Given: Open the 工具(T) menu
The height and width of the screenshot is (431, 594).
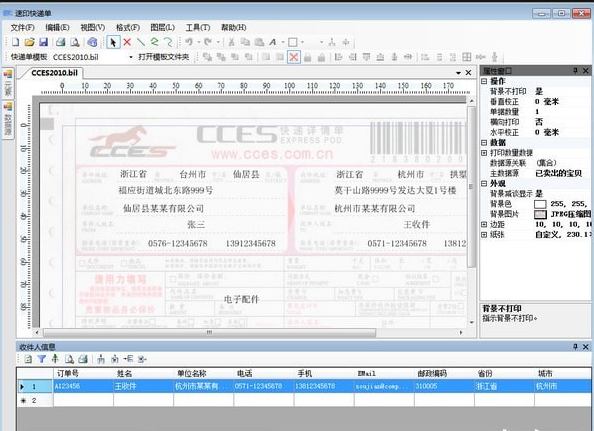Looking at the screenshot, I should 198,27.
